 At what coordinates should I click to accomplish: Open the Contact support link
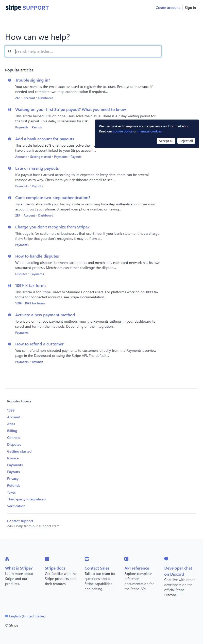20,521
